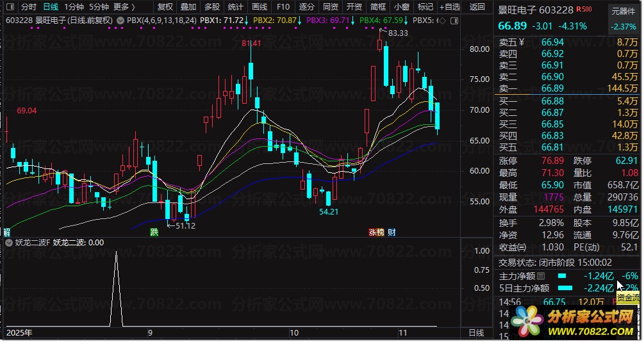Click the diamond icon in indicator bar
The height and width of the screenshot is (342, 644).
(442, 20)
